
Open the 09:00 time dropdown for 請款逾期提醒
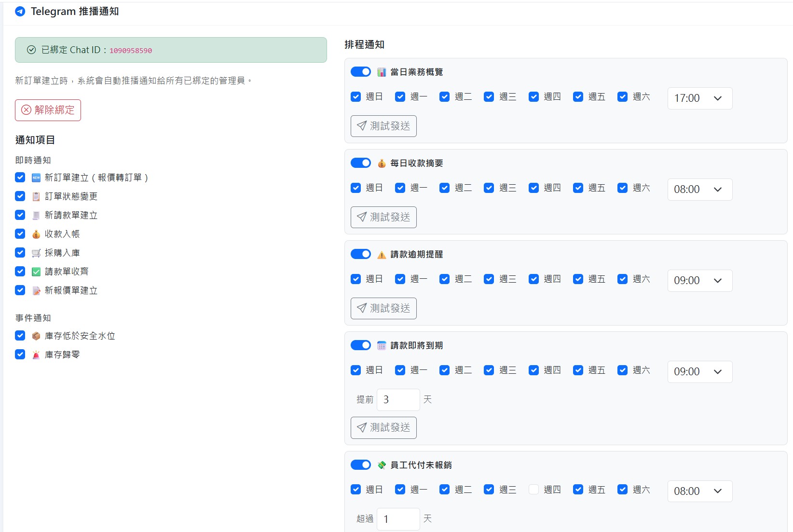[700, 281]
